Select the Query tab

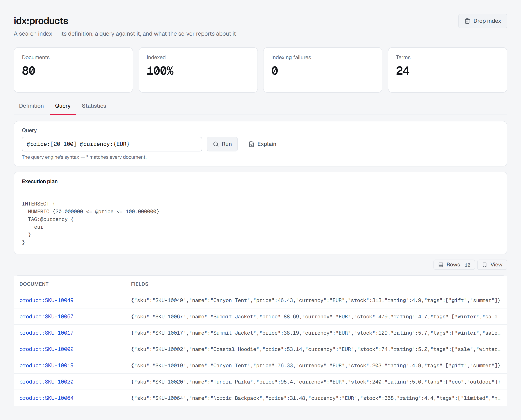[x=63, y=106]
